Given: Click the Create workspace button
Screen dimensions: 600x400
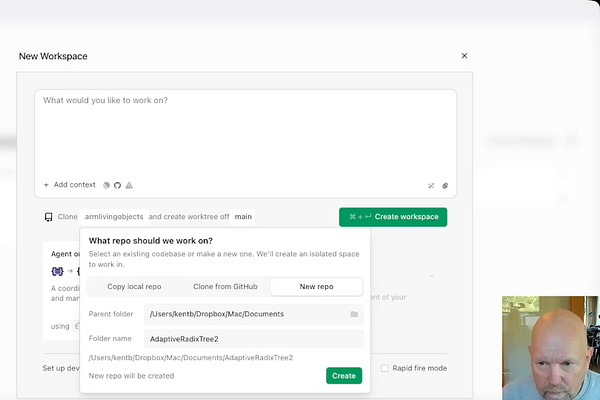Looking at the screenshot, I should (x=393, y=217).
